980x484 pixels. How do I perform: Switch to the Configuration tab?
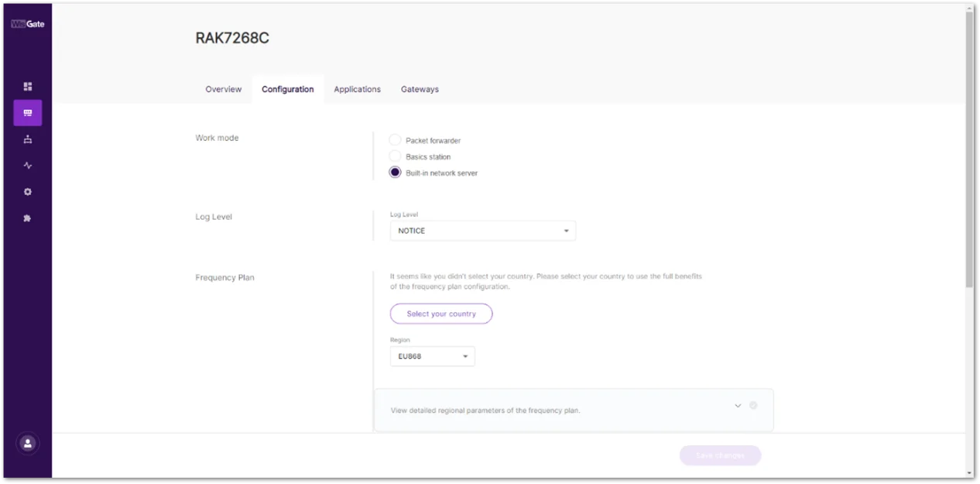(x=288, y=89)
